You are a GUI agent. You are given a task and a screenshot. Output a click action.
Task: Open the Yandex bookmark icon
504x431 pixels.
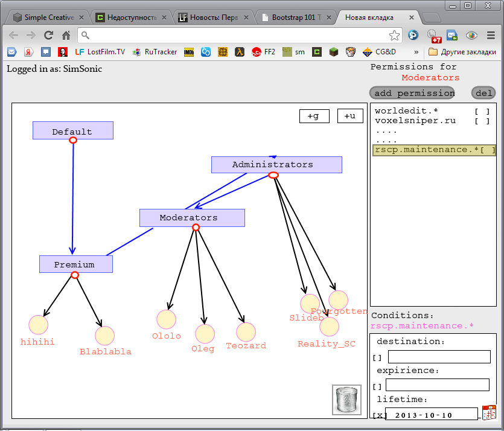click(28, 52)
